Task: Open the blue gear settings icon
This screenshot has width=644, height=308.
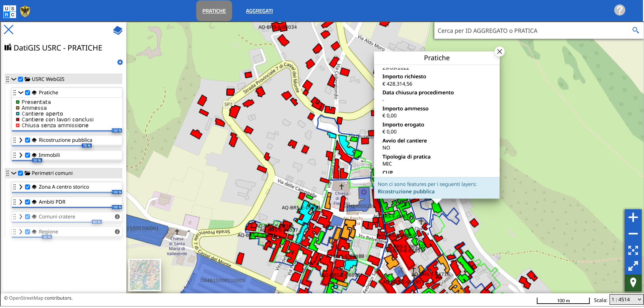Action: pos(120,62)
